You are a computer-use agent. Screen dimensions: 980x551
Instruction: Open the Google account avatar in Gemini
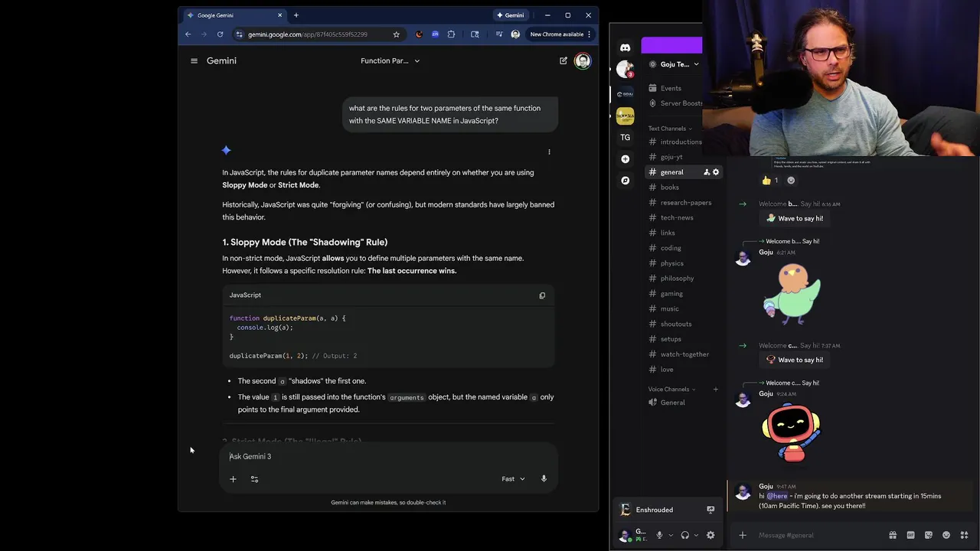[583, 60]
